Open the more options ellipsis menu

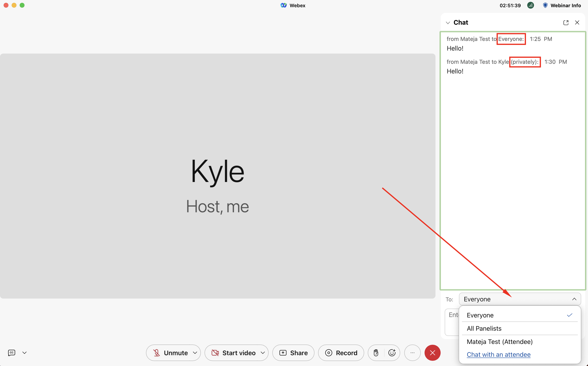tap(412, 353)
